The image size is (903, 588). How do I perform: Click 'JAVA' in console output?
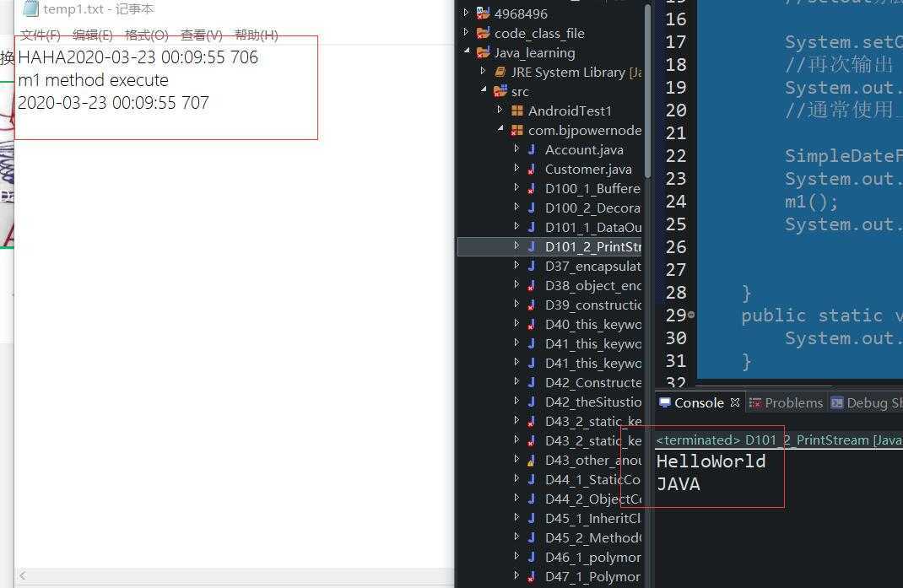click(x=679, y=484)
